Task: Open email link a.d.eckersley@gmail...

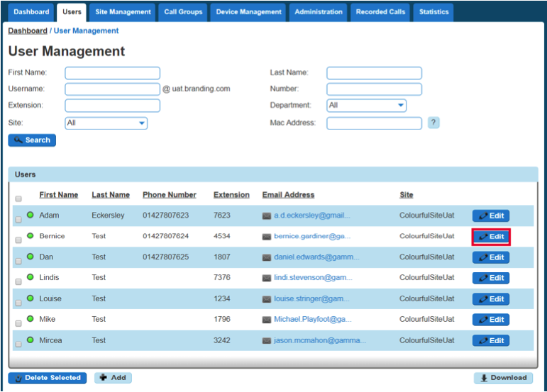Action: 312,215
